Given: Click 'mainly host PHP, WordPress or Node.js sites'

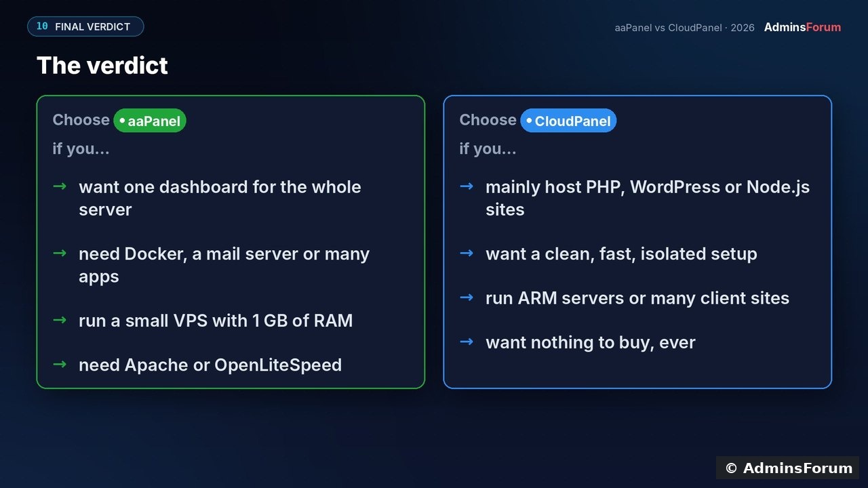Looking at the screenshot, I should point(648,198).
